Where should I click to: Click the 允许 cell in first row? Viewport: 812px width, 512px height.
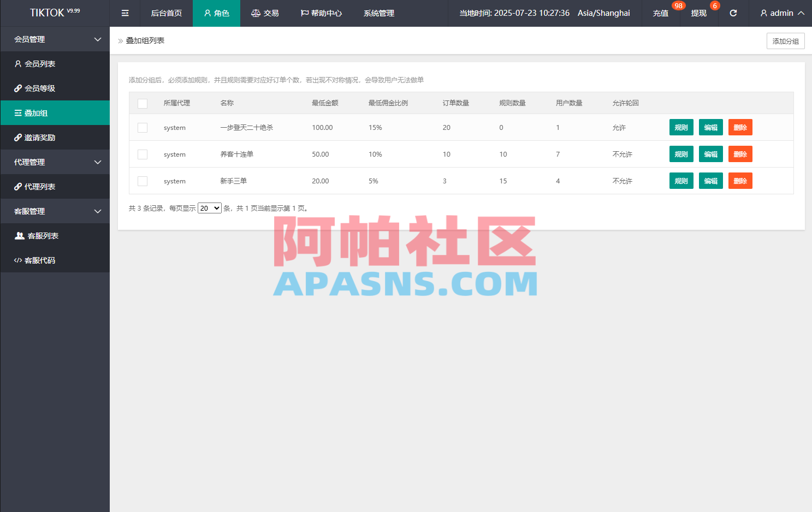[619, 128]
